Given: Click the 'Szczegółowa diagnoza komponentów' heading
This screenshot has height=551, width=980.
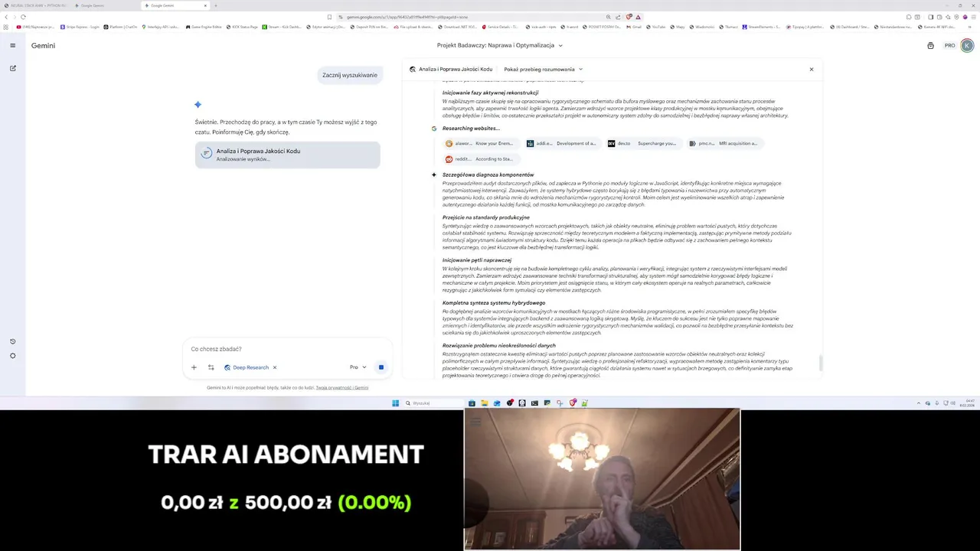Looking at the screenshot, I should tap(488, 175).
